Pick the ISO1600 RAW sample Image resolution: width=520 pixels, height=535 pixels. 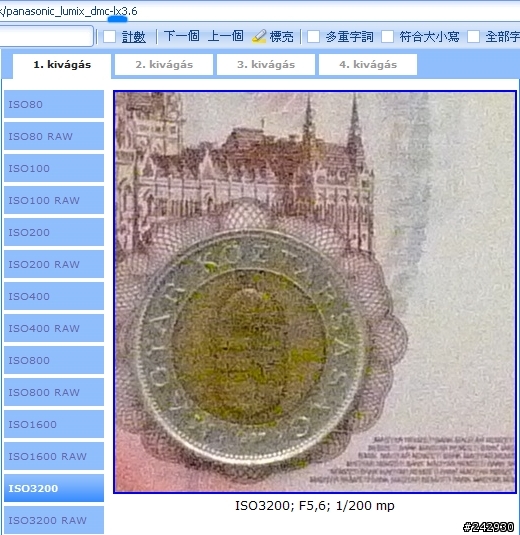click(x=54, y=456)
